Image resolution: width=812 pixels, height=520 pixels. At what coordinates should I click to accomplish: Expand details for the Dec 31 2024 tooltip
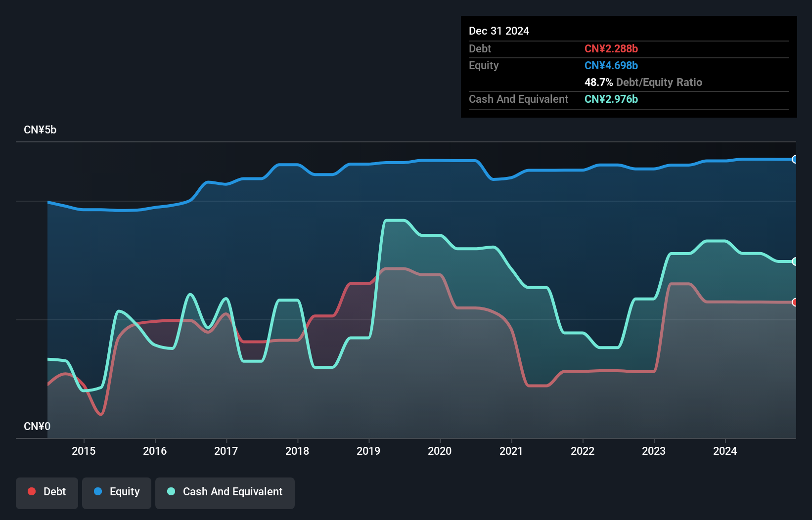499,31
